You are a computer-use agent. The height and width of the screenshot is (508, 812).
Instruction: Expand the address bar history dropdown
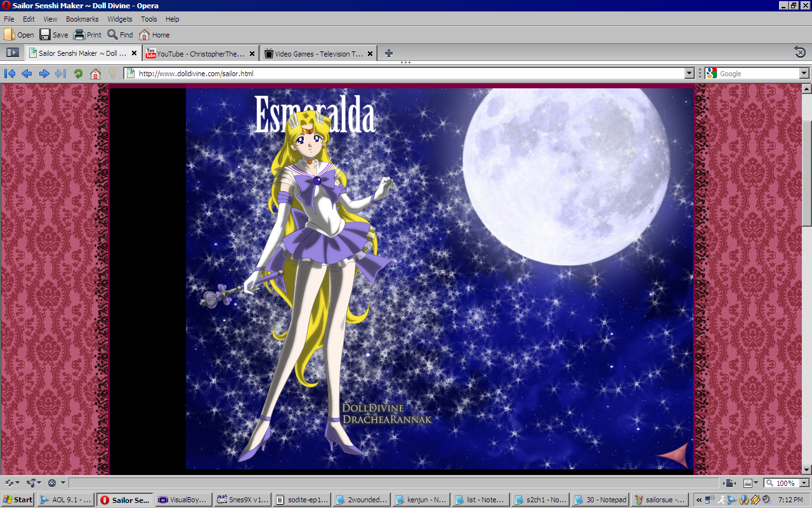tap(690, 74)
